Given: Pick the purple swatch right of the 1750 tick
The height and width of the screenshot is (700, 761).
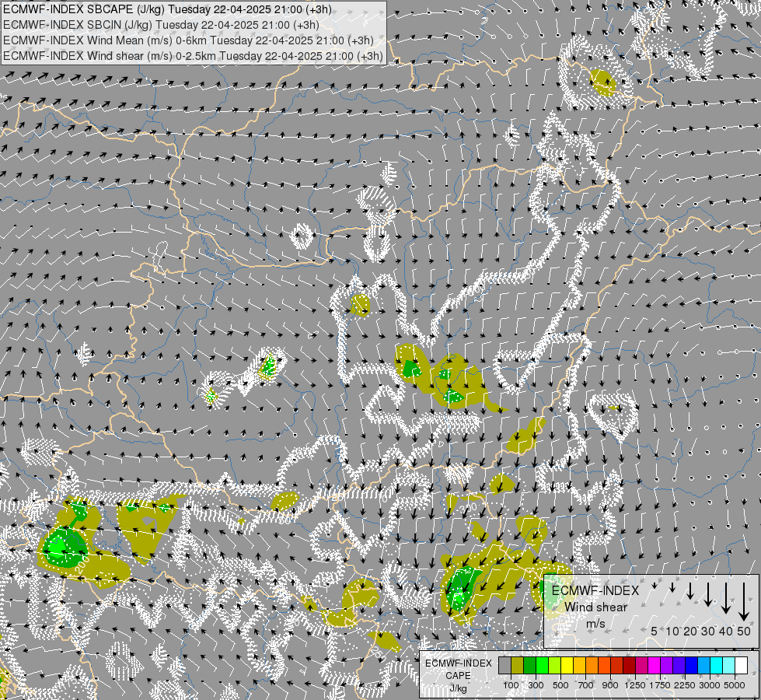Looking at the screenshot, I should (667, 665).
